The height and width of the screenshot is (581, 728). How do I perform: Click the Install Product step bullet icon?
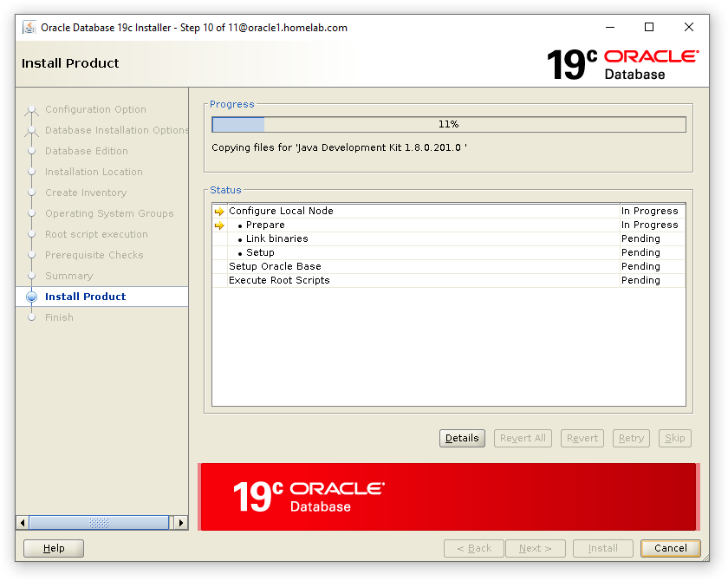point(32,297)
